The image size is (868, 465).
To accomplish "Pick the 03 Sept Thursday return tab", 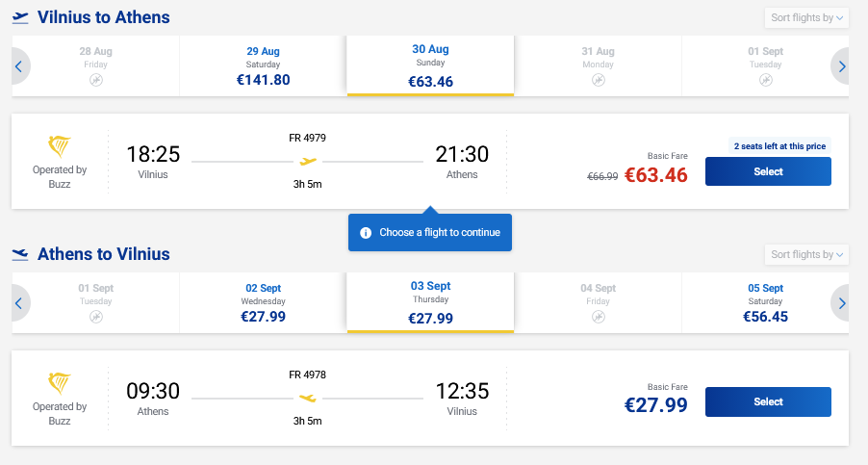I will 430,303.
